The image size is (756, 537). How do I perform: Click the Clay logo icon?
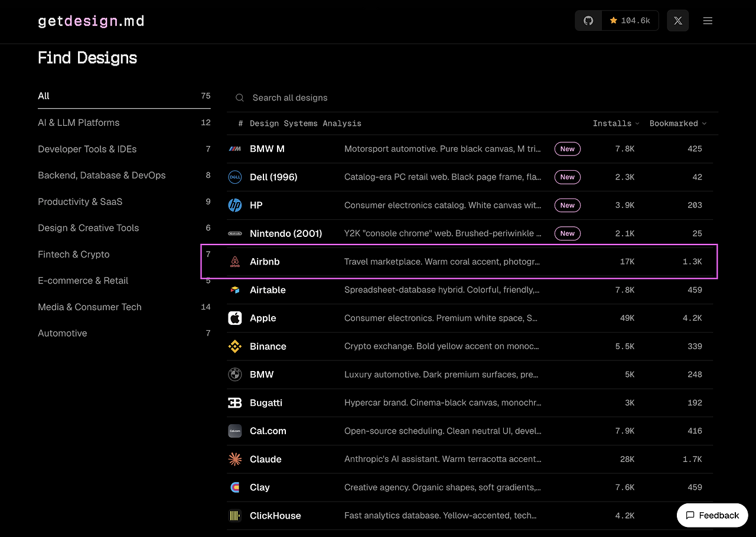pos(235,487)
